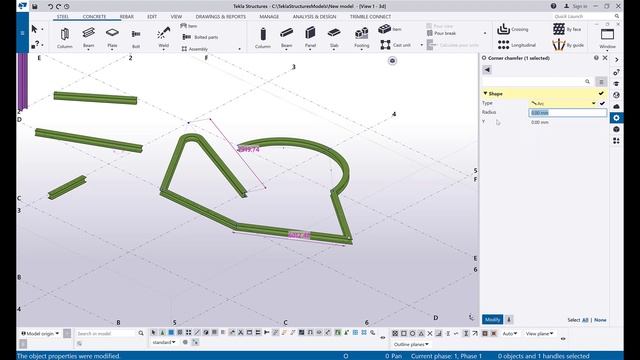Select the Longitudinal rebar tool
The image size is (640, 360).
[517, 45]
